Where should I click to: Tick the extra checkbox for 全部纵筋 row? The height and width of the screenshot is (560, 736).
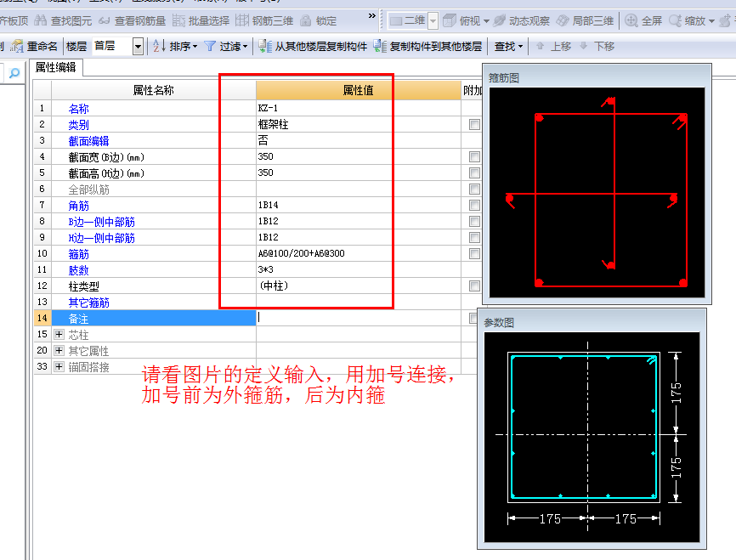coord(474,189)
